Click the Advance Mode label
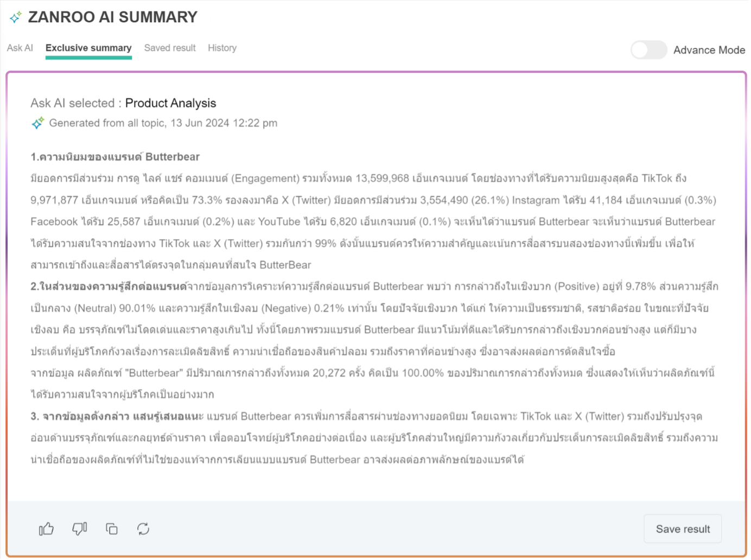Image resolution: width=751 pixels, height=560 pixels. tap(709, 50)
